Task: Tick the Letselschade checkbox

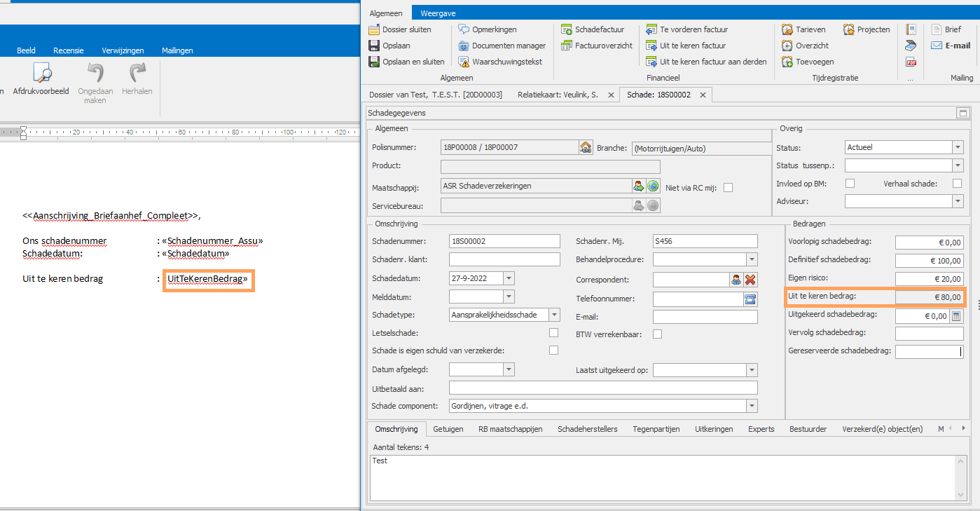Action: [554, 332]
